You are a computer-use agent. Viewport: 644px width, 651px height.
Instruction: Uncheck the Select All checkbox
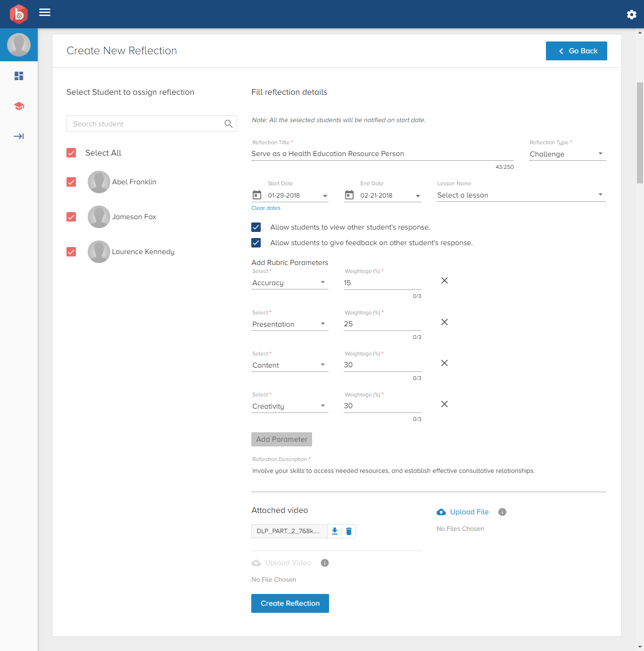[71, 153]
